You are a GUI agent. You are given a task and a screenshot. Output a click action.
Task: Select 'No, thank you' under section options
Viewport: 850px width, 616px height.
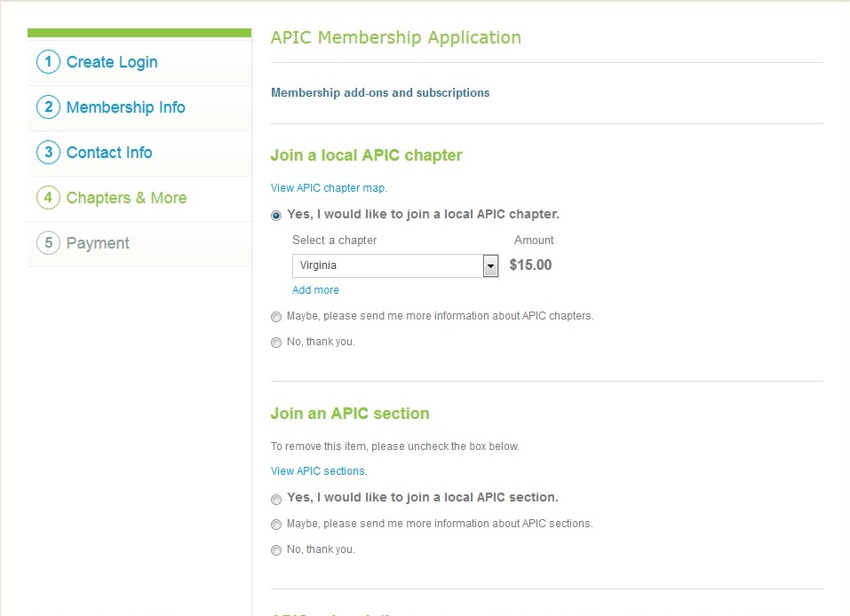click(276, 550)
